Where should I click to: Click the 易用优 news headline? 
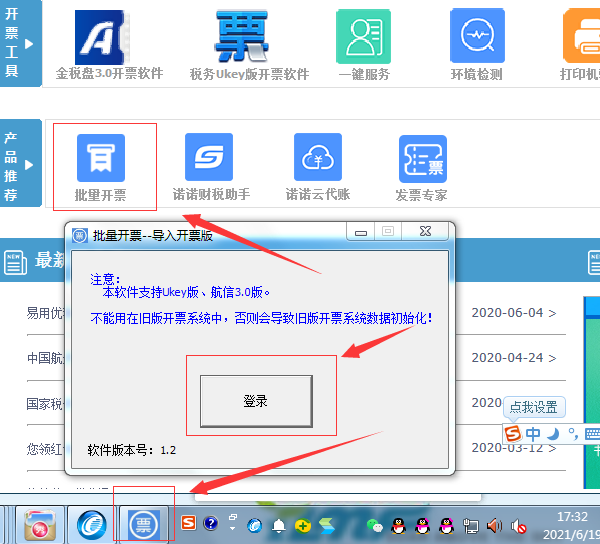point(45,313)
